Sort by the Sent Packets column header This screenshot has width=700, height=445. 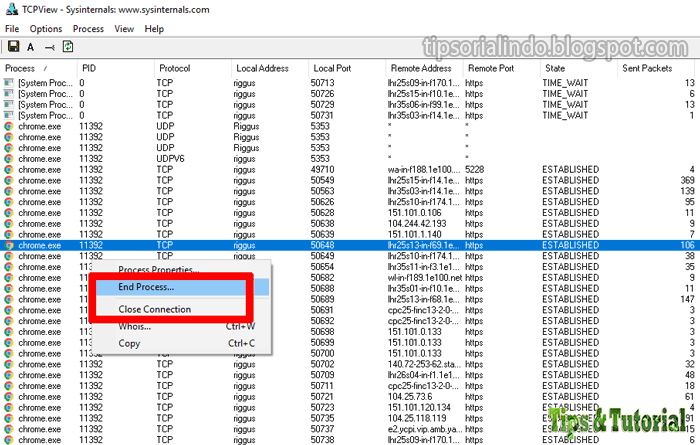[x=656, y=68]
